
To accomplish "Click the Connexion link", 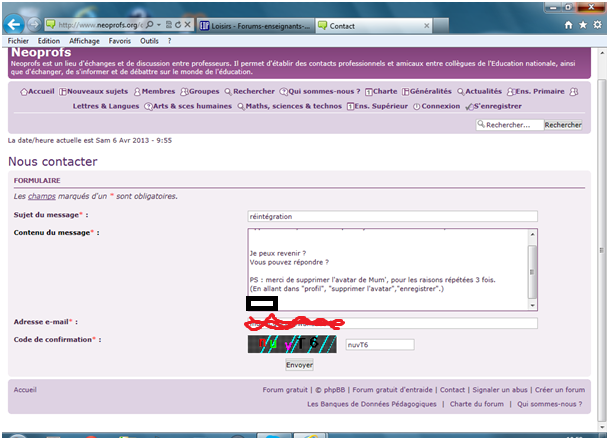I will [441, 106].
